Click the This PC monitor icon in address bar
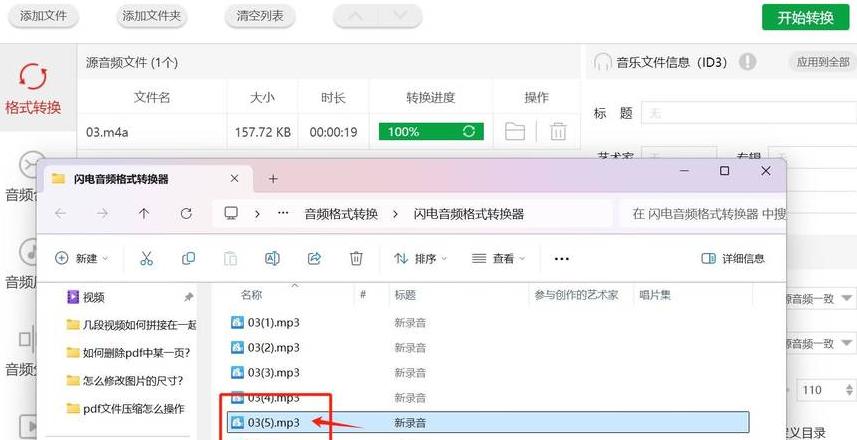The width and height of the screenshot is (857, 440). pos(231,213)
